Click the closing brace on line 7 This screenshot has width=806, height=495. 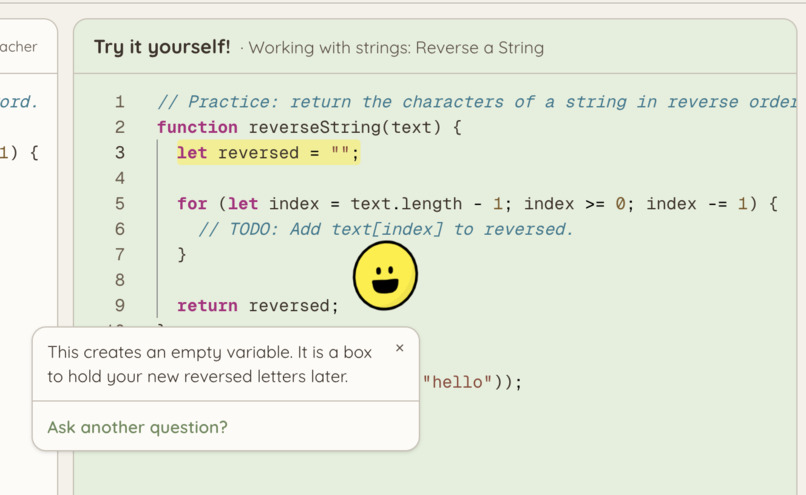coord(182,254)
